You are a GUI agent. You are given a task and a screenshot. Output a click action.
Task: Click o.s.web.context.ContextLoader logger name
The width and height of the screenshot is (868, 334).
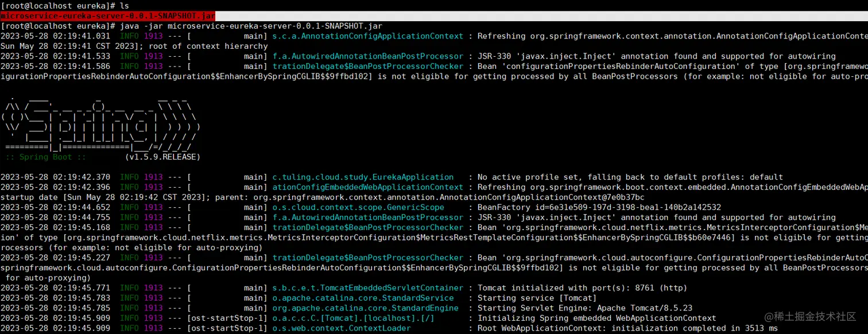pos(342,328)
